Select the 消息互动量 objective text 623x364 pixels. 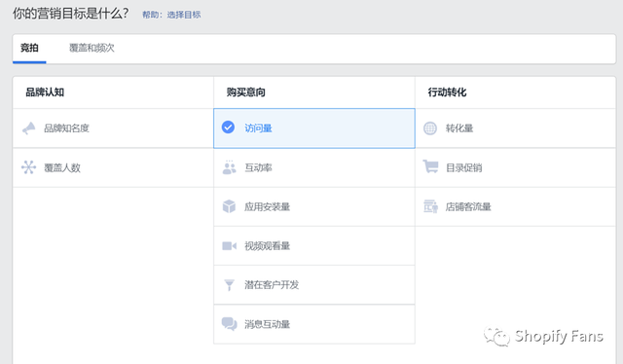tap(267, 324)
